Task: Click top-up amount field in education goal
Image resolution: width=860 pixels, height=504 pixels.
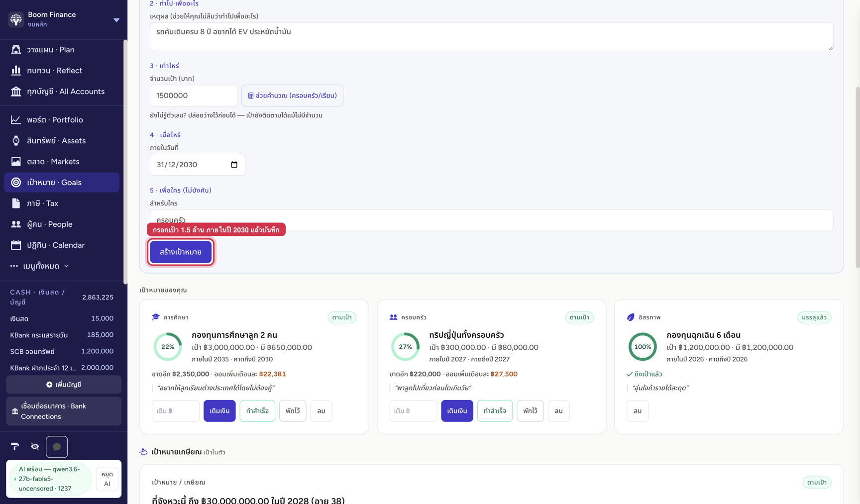Action: click(x=176, y=411)
